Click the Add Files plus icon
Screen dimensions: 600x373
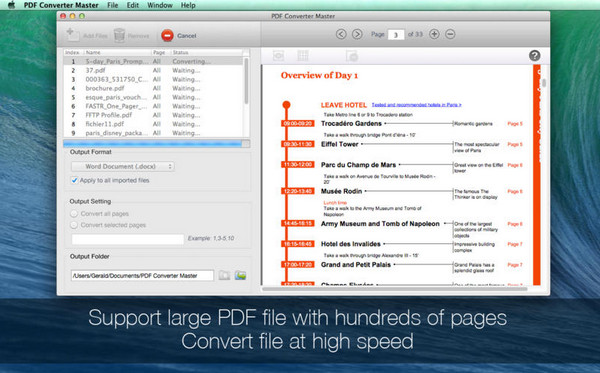click(x=73, y=35)
